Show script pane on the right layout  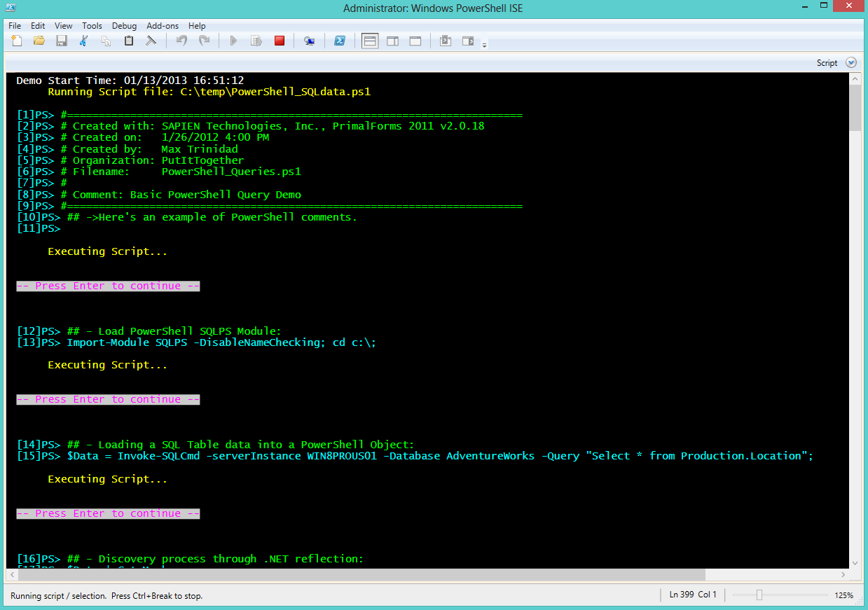392,41
